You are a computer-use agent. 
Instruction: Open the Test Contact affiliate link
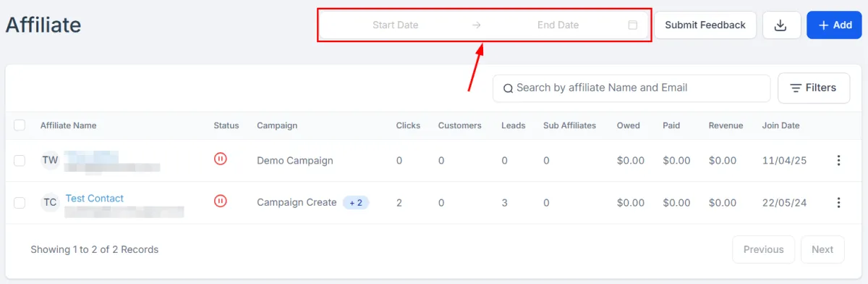(x=94, y=199)
